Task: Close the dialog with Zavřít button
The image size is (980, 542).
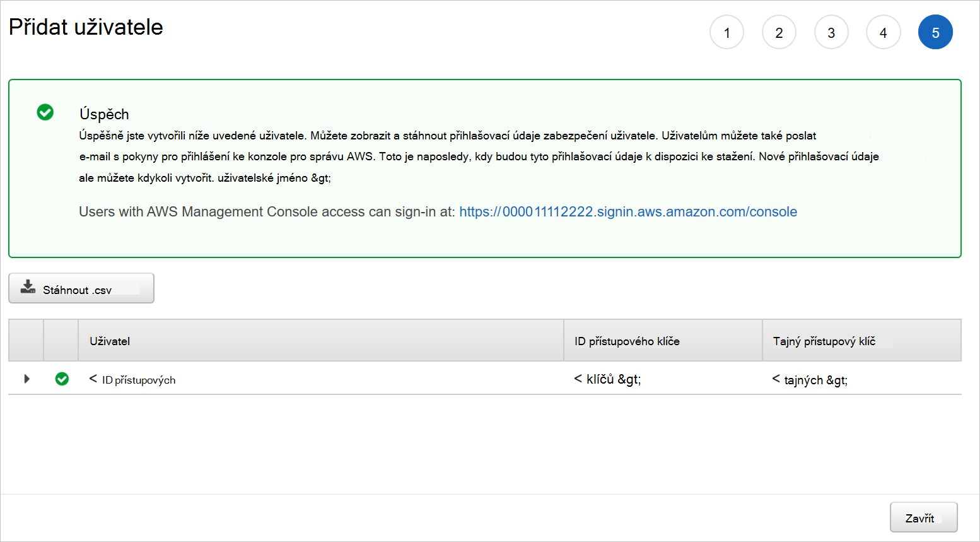Action: [x=923, y=517]
